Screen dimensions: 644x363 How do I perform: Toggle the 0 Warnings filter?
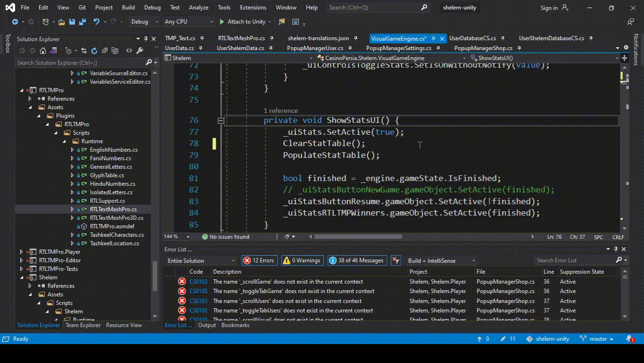tap(302, 260)
